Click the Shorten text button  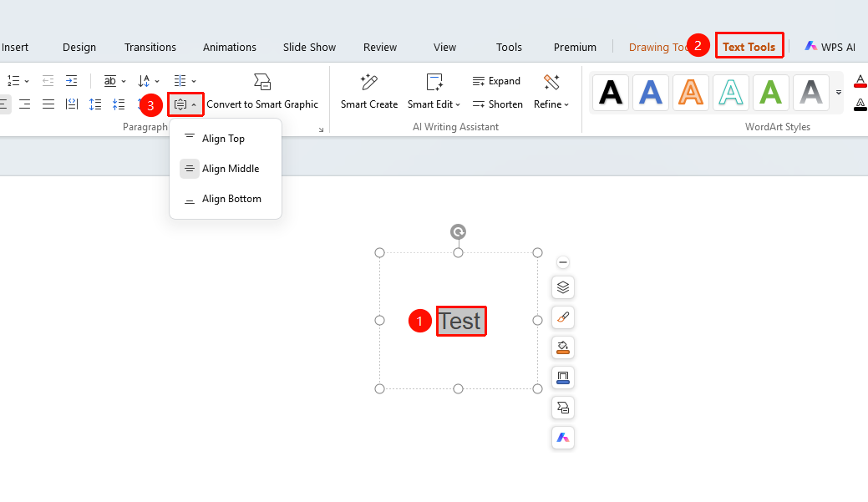(498, 104)
